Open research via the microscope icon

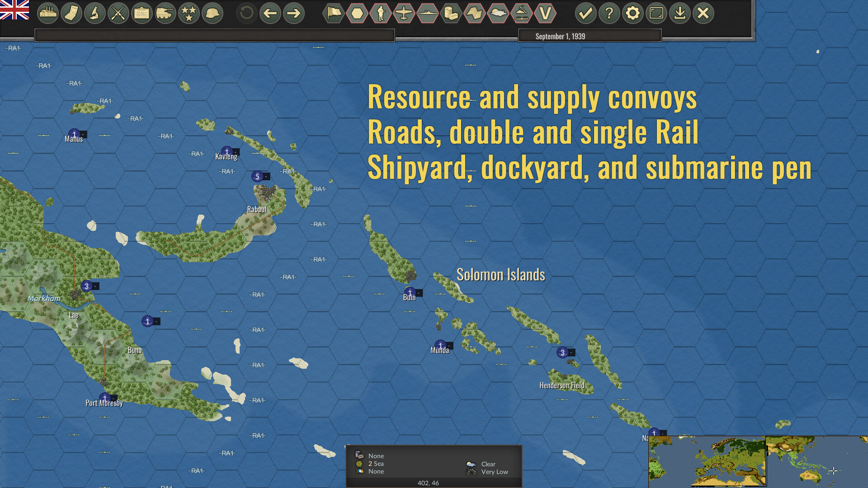click(x=95, y=14)
